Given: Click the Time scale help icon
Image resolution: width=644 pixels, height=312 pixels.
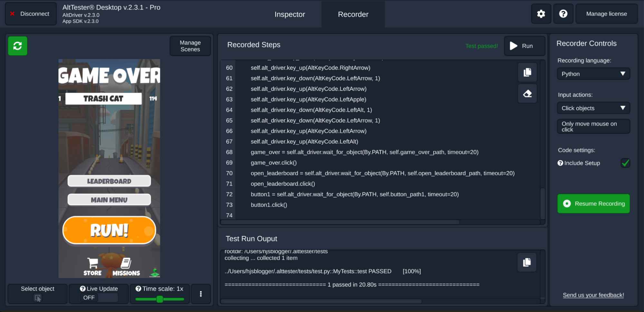Looking at the screenshot, I should tap(138, 289).
